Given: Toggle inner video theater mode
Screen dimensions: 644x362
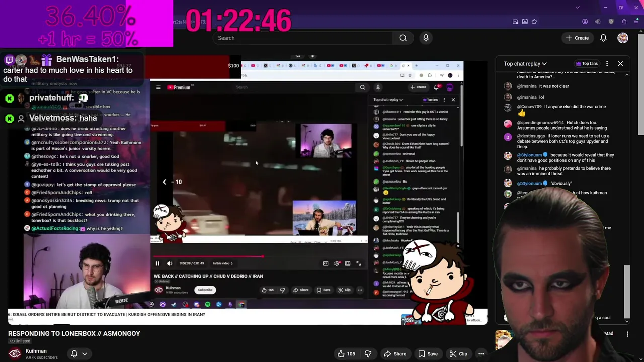Looking at the screenshot, I should (348, 263).
